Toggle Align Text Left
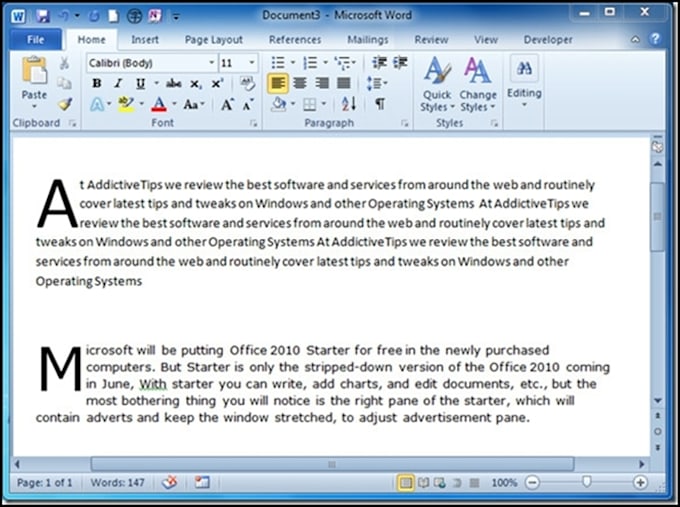 click(x=278, y=83)
